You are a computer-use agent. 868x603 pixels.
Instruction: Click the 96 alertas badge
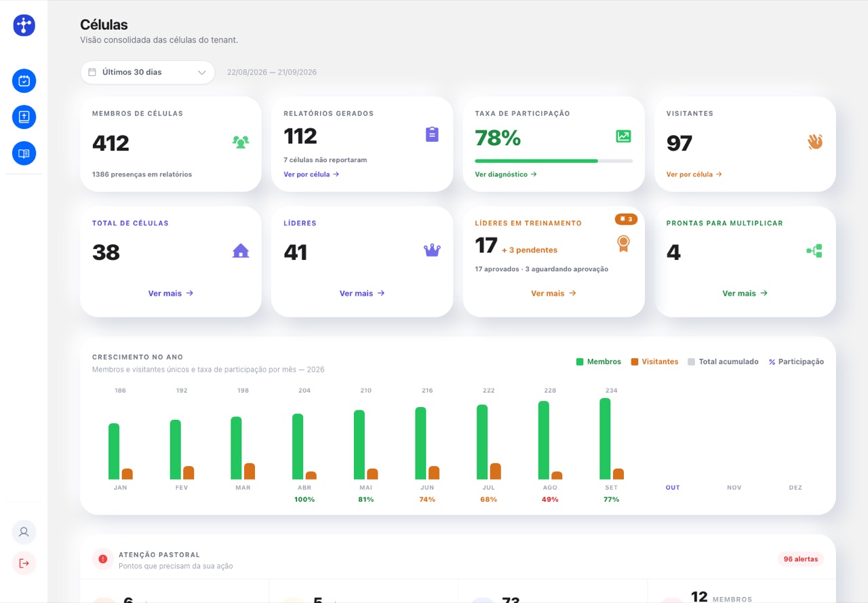(801, 560)
